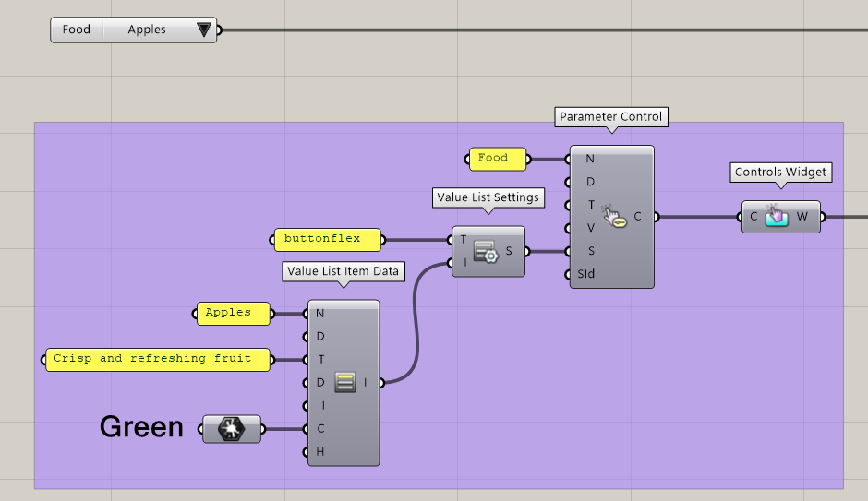Click the Value List Item Data label
The image size is (868, 501).
343,271
